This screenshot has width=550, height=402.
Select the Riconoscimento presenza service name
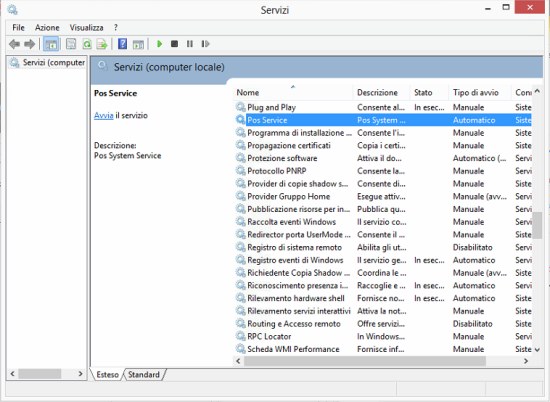click(x=297, y=286)
